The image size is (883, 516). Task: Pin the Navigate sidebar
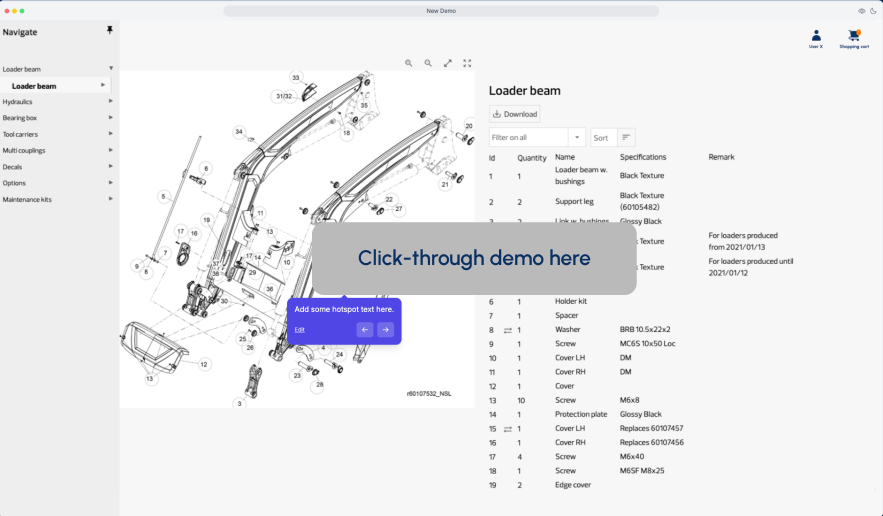pyautogui.click(x=110, y=31)
